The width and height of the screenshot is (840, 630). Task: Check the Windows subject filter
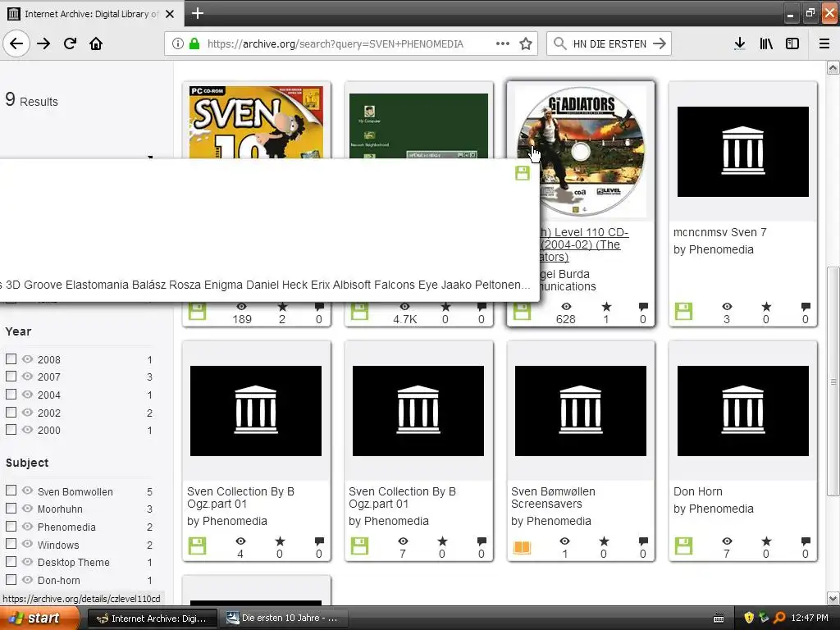(11, 544)
